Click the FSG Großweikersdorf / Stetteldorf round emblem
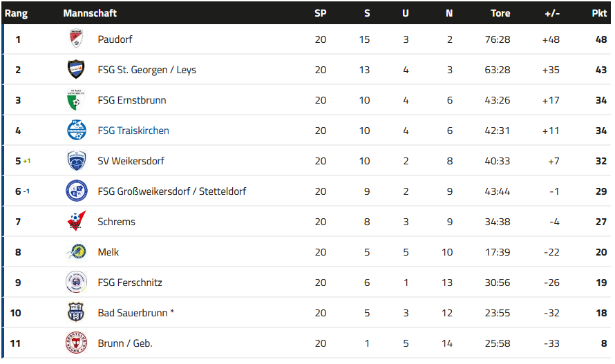The height and width of the screenshot is (364, 615). [x=77, y=191]
